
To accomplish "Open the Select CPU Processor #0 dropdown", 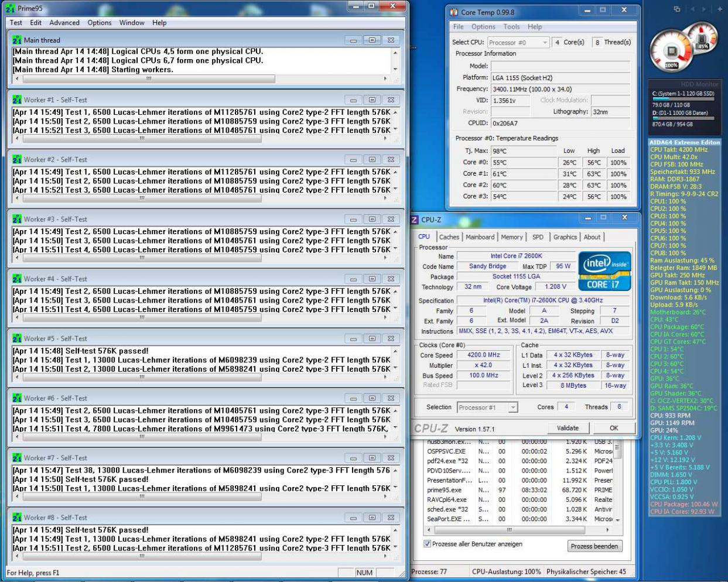I will [x=518, y=43].
